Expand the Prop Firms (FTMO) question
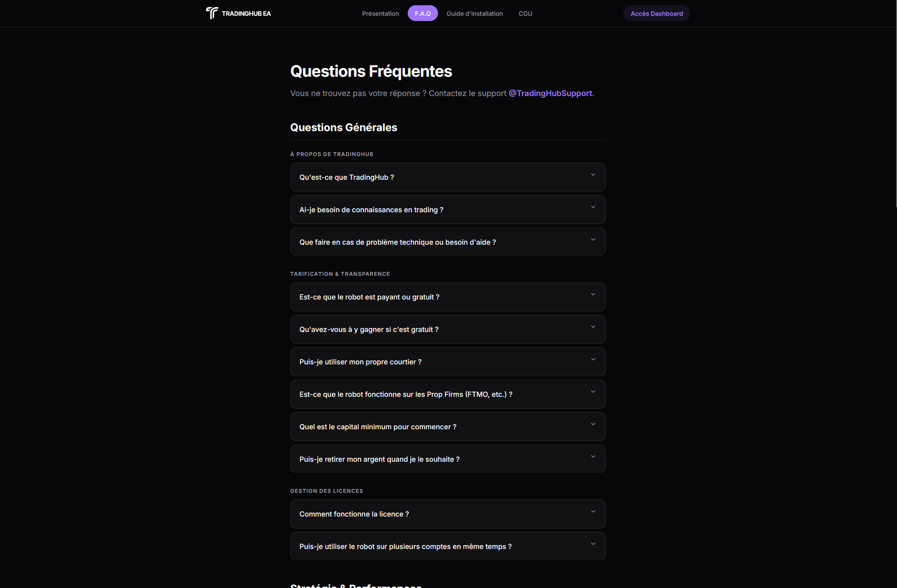Viewport: 897px width, 588px height. point(448,394)
